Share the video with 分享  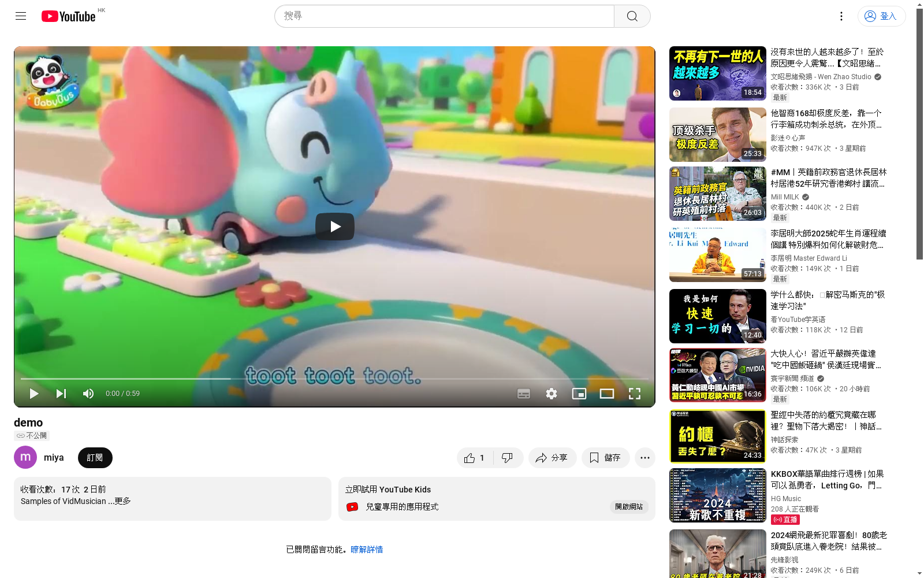[552, 458]
